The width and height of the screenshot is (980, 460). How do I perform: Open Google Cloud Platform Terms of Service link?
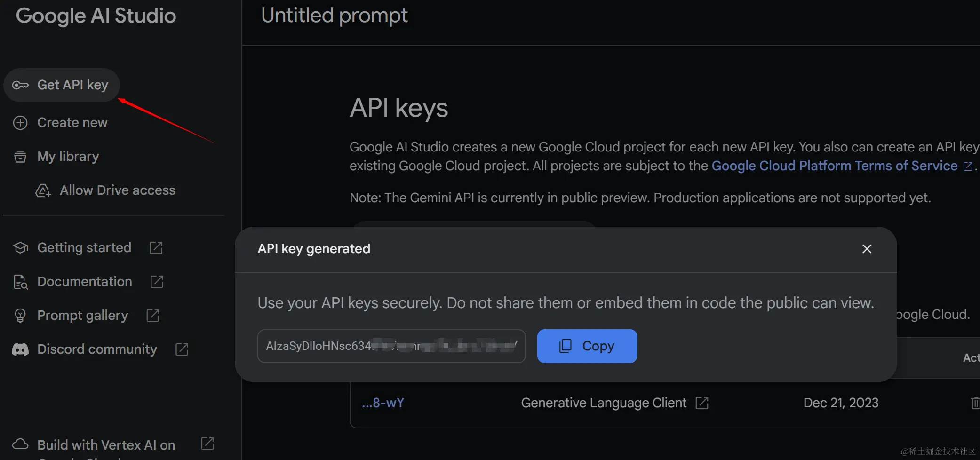(834, 166)
